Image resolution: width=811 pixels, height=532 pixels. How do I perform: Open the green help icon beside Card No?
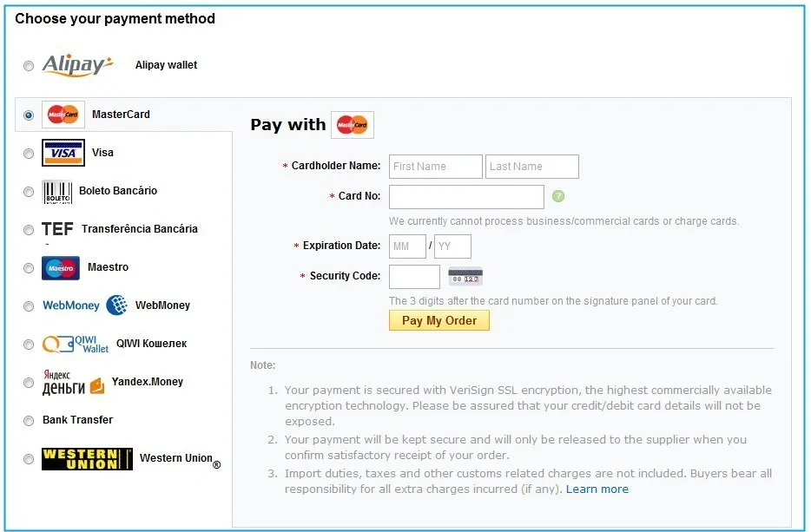pos(558,197)
